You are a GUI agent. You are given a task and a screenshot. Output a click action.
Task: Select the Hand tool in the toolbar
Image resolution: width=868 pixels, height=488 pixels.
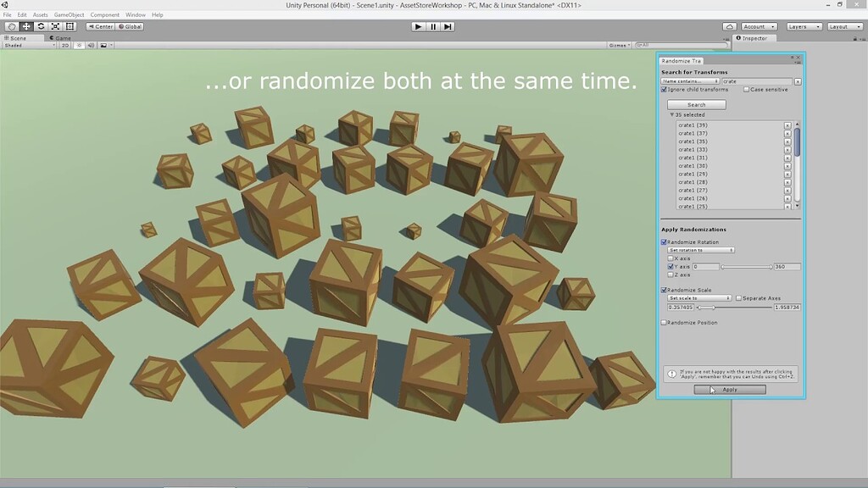tap(12, 26)
